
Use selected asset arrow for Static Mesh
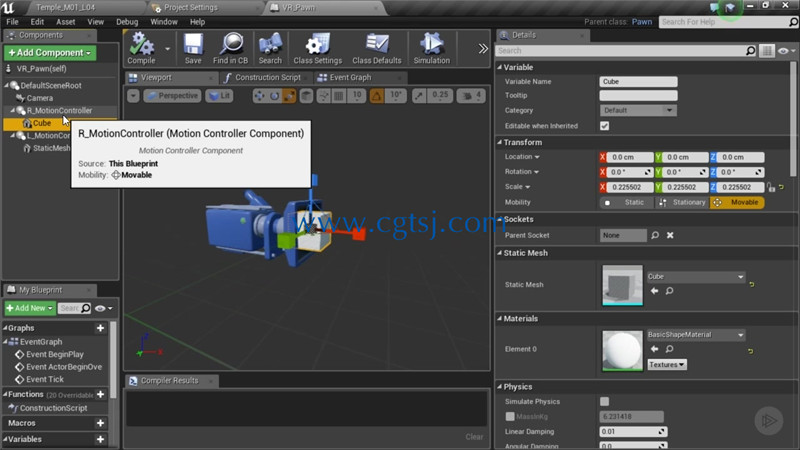point(655,291)
